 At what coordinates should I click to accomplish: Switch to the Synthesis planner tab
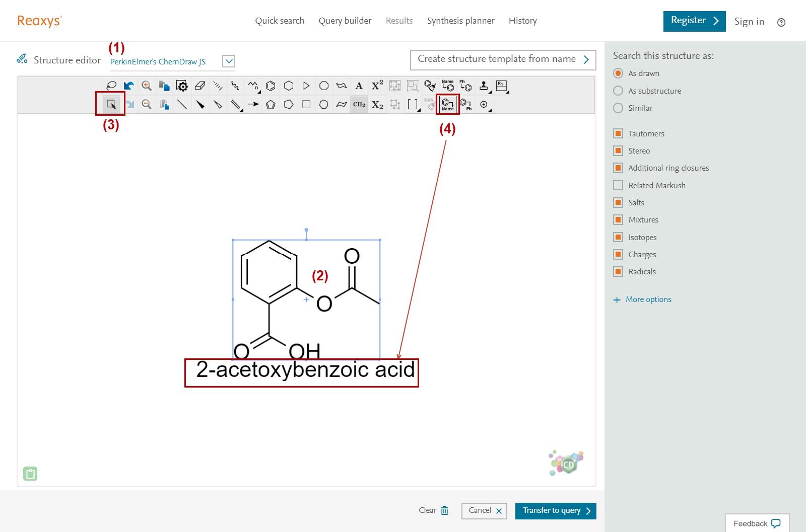(x=460, y=21)
